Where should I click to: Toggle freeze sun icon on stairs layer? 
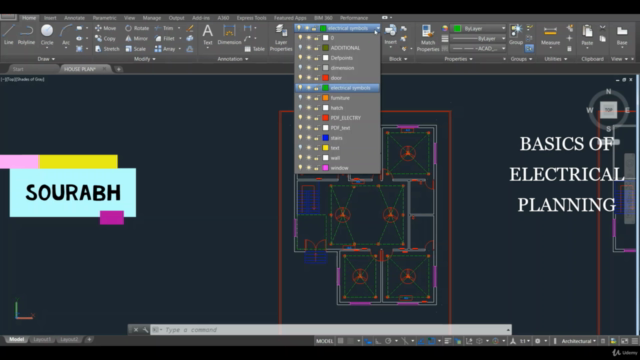(x=309, y=138)
